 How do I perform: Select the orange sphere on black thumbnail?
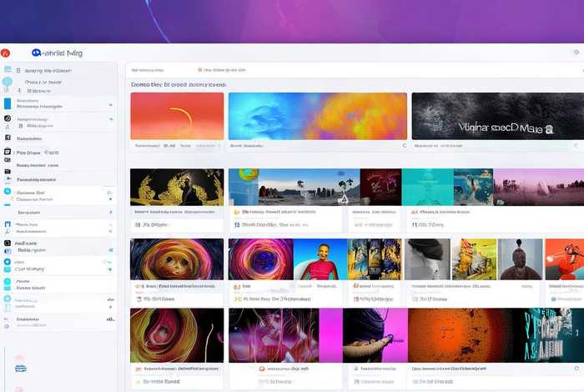(457, 335)
